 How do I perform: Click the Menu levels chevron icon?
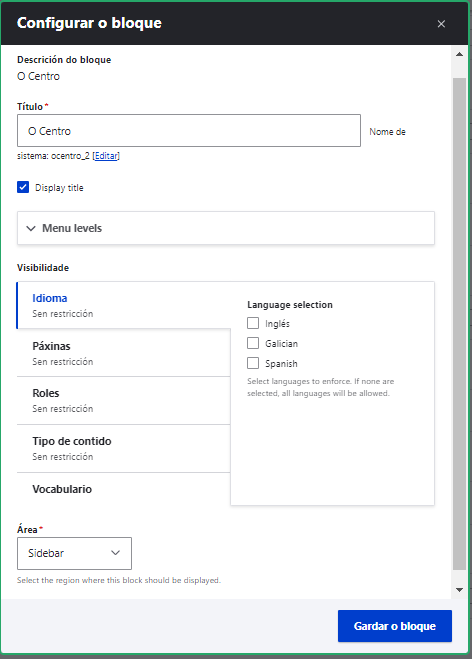tap(31, 228)
